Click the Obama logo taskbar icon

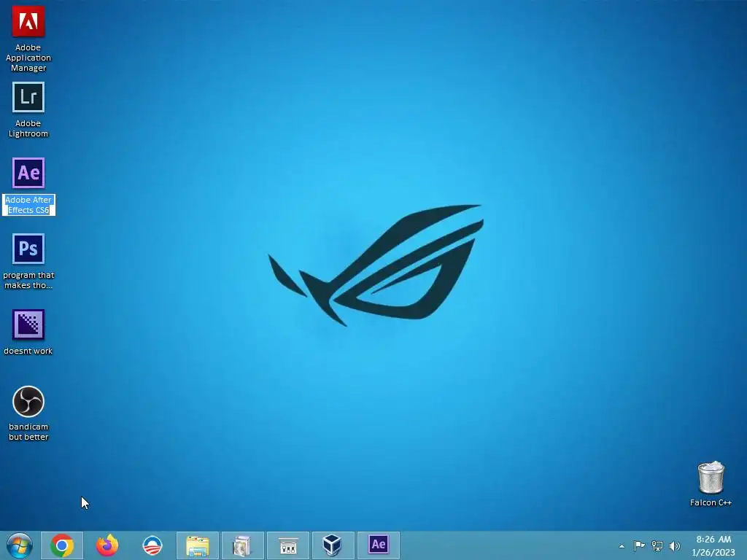pos(152,545)
